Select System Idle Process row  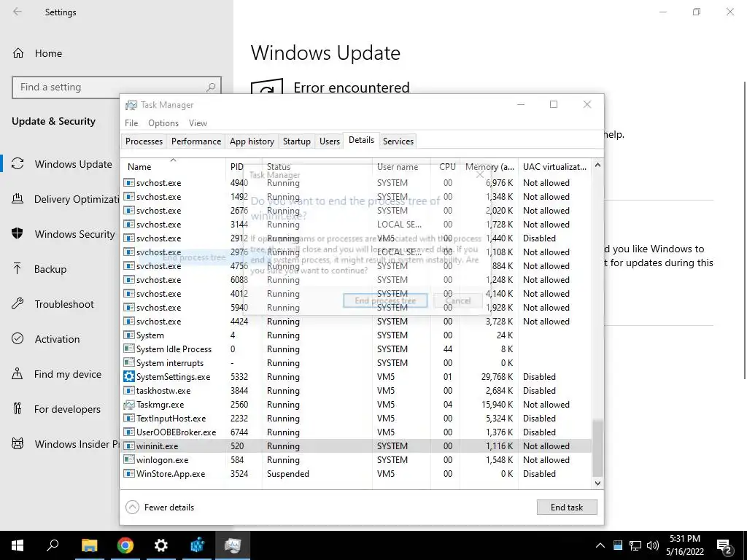[356, 349]
